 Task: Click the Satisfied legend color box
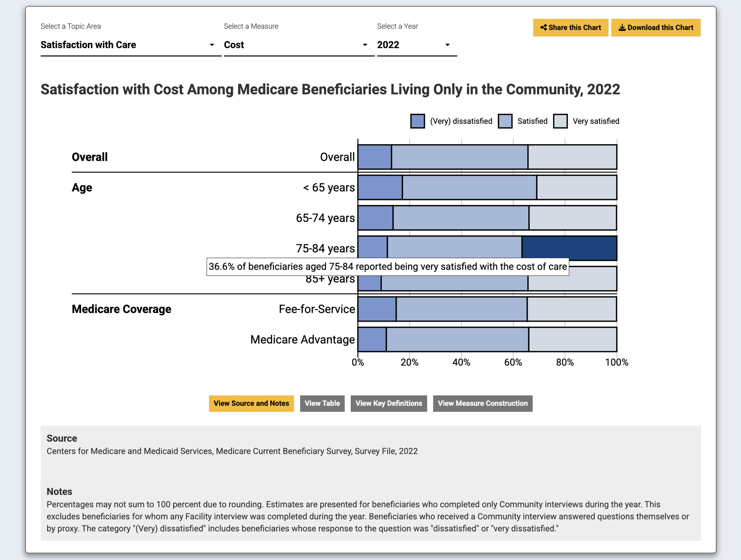[505, 121]
